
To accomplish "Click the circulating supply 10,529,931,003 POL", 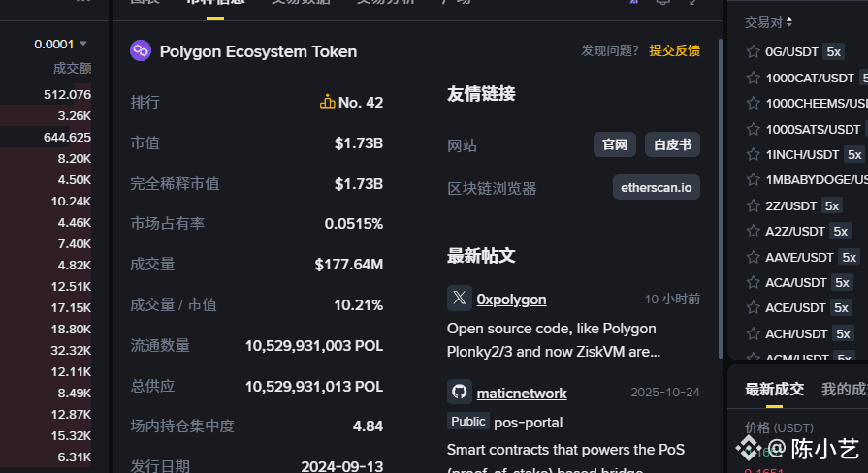I will [314, 346].
